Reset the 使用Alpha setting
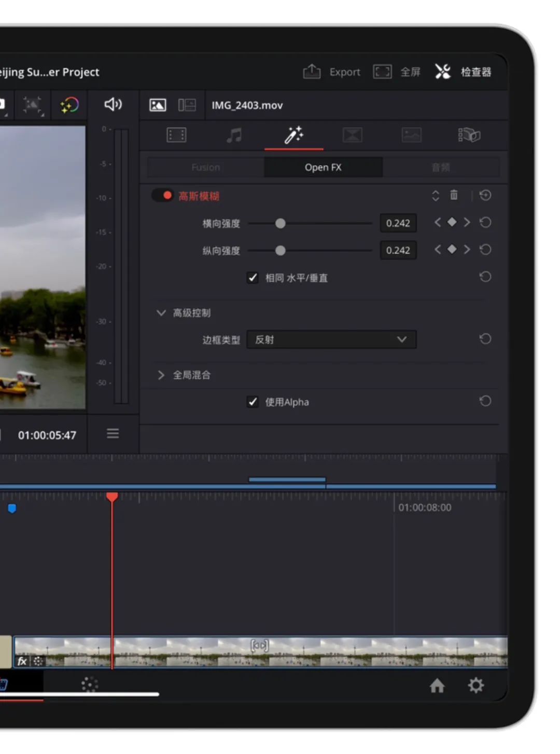The height and width of the screenshot is (754, 560). [x=485, y=401]
